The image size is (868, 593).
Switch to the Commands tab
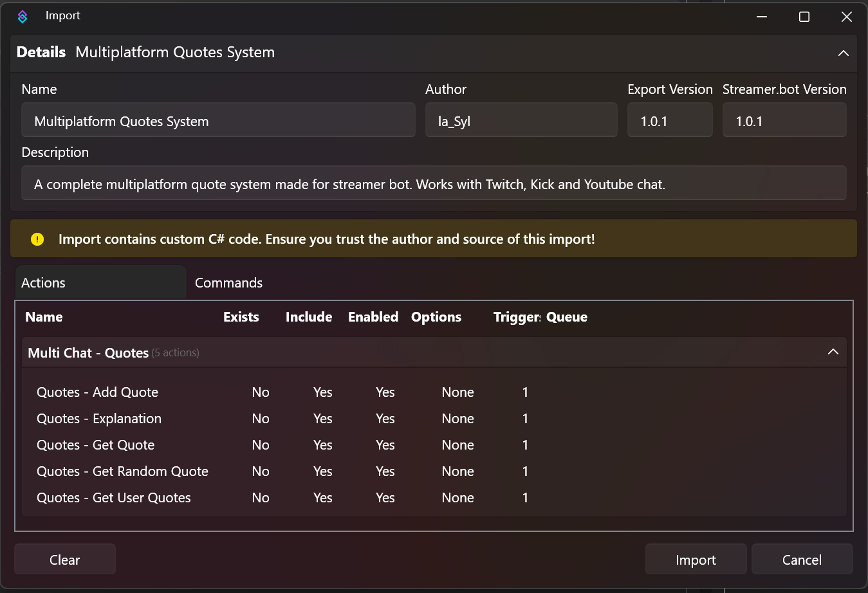pyautogui.click(x=228, y=282)
